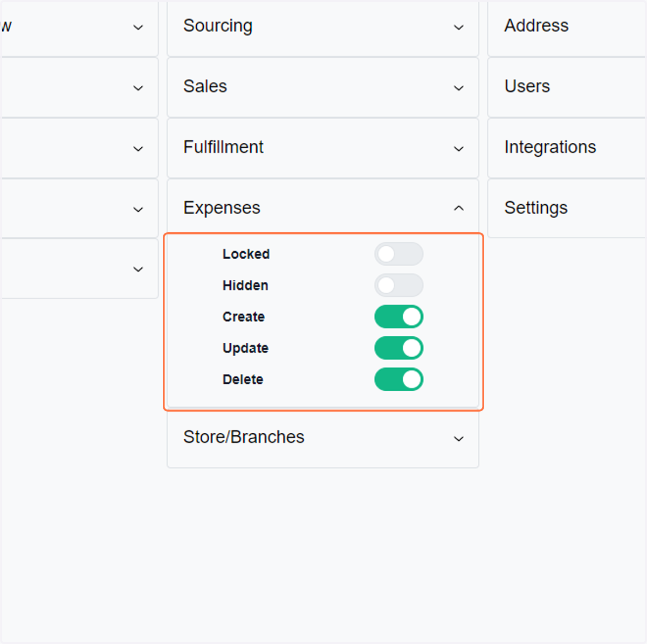The height and width of the screenshot is (644, 647).
Task: Click the Fulfillment section title
Action: [223, 147]
